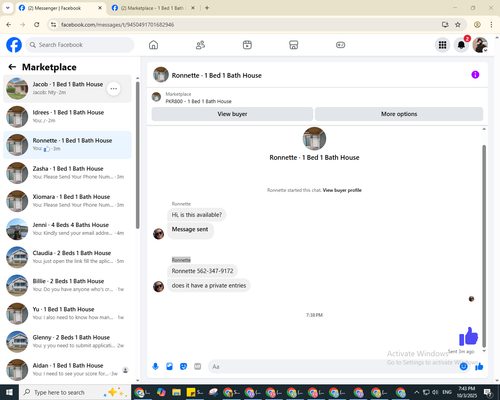Screen dimensions: 500x400
Task: Show hidden system tray icons
Action: 416,392
